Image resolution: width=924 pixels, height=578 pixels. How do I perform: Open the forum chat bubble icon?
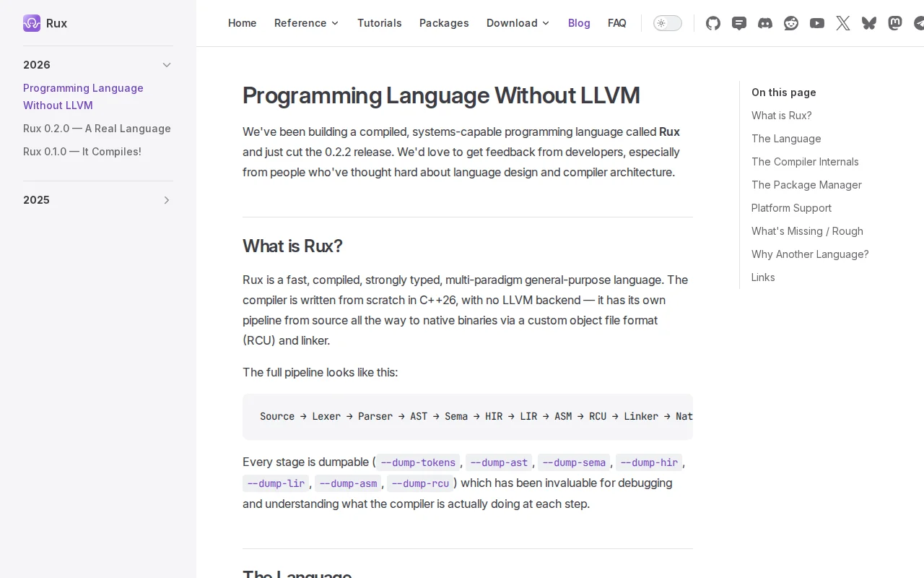tap(739, 23)
